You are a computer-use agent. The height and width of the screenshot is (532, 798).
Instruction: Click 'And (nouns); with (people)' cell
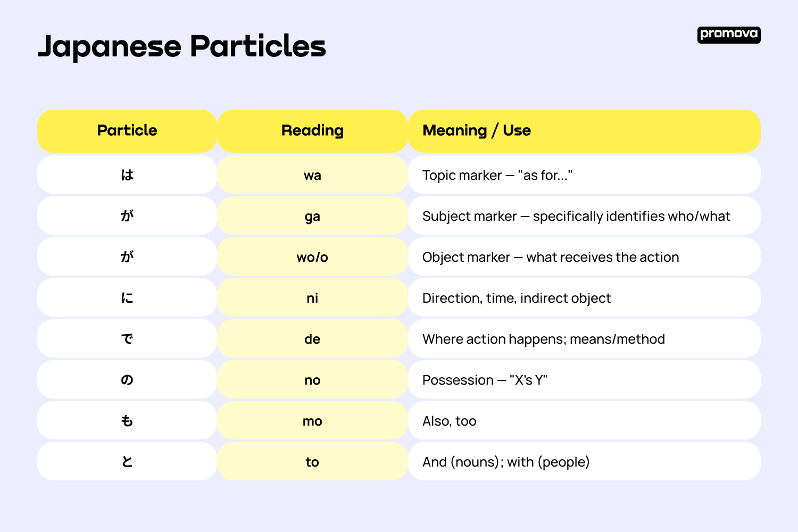click(584, 461)
